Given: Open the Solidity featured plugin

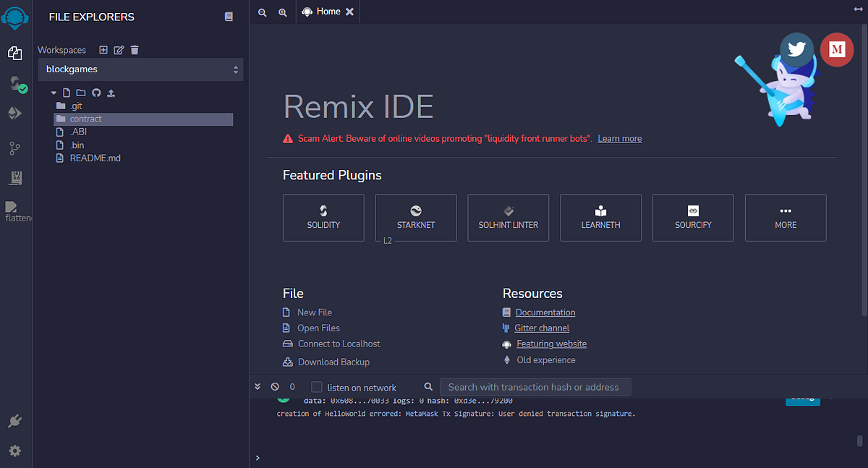Looking at the screenshot, I should coord(323,217).
